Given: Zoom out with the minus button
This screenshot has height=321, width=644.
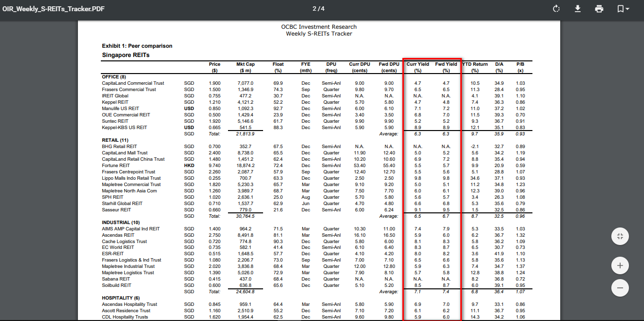Looking at the screenshot, I should (620, 287).
